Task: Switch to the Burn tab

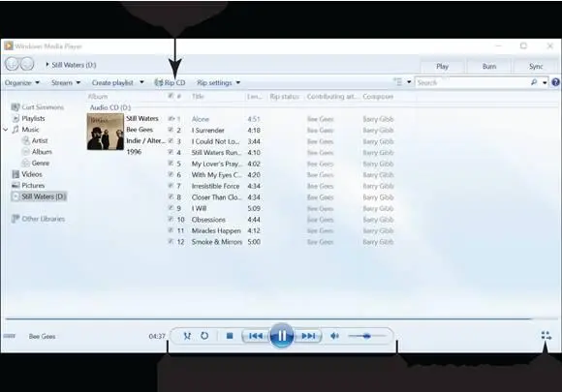Action: [489, 66]
